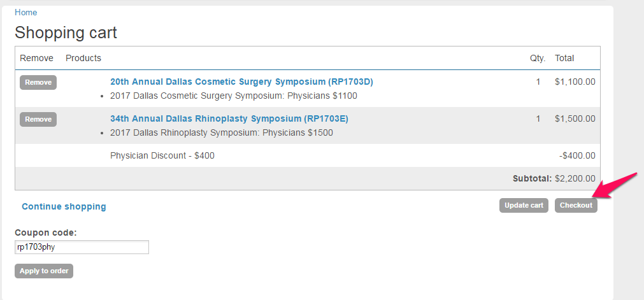Click the Remove column header
Viewport: 644px width, 300px height.
(x=37, y=58)
